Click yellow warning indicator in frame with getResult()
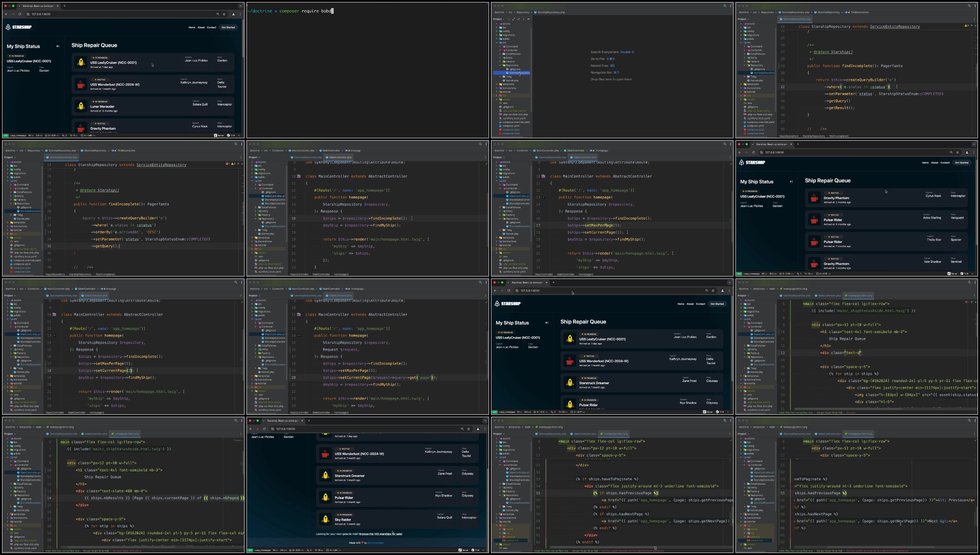980x555 pixels. pyautogui.click(x=967, y=25)
